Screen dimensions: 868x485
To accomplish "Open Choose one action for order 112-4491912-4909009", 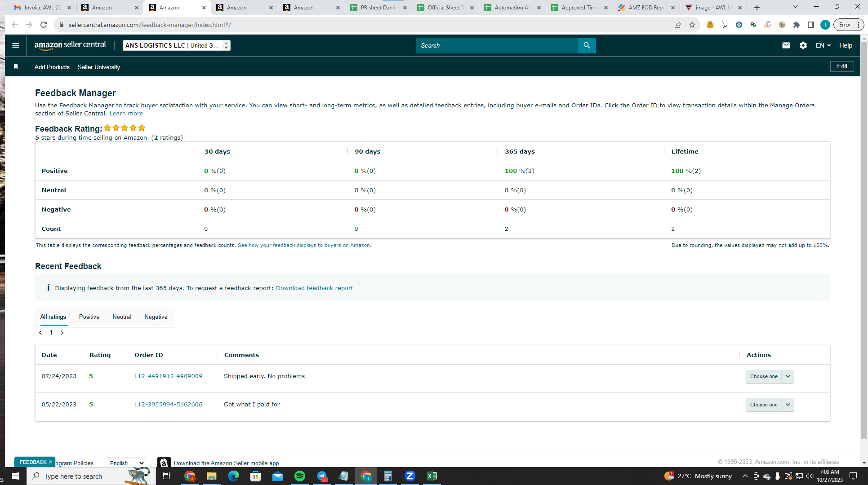I will 770,376.
